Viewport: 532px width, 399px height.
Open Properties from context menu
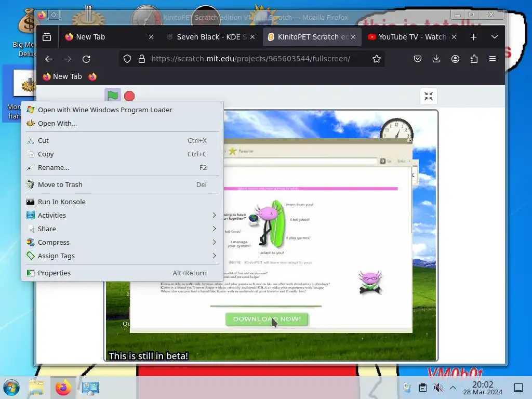click(x=122, y=273)
